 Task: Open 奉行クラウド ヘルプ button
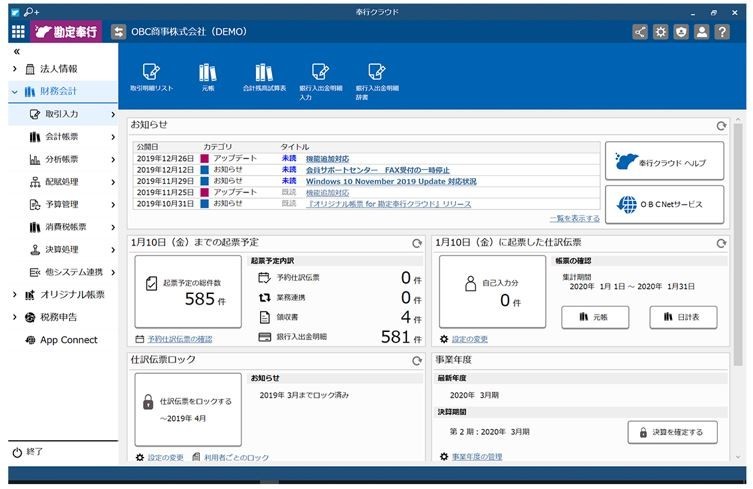point(664,161)
